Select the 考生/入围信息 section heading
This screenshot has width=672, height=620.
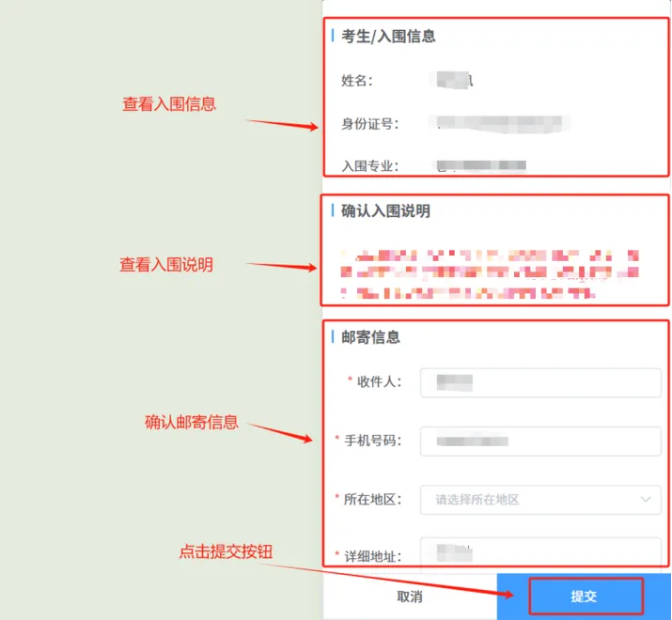coord(388,37)
